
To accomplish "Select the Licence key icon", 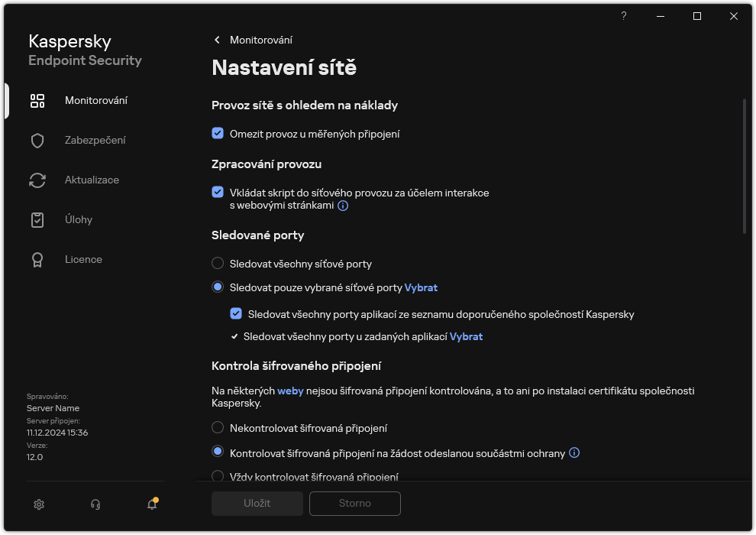I will [x=37, y=259].
